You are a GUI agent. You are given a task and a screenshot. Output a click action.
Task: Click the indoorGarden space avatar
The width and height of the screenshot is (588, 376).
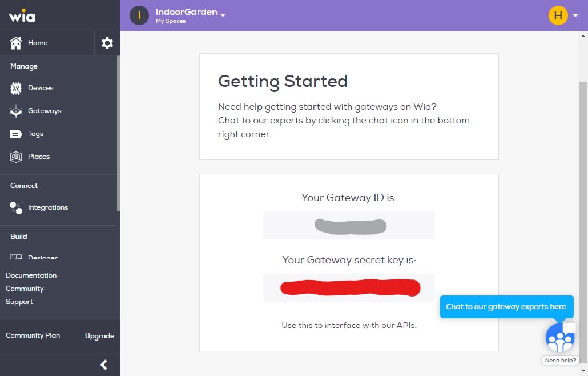click(139, 15)
